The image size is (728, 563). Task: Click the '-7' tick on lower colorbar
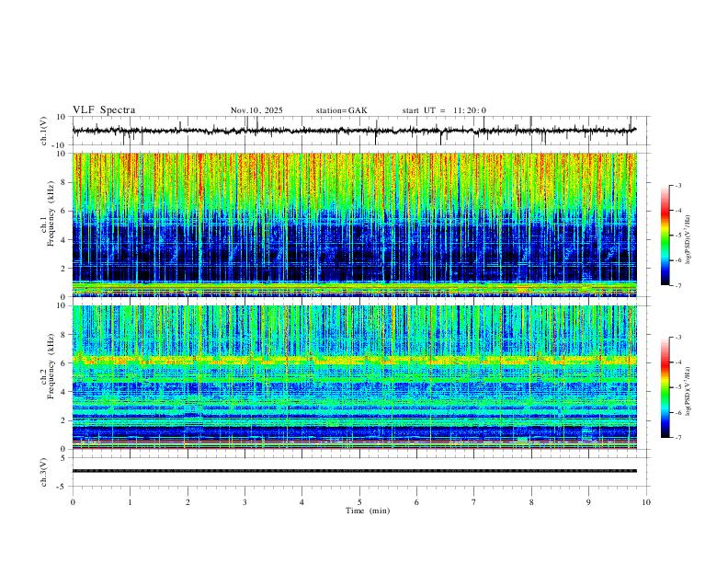click(x=677, y=437)
